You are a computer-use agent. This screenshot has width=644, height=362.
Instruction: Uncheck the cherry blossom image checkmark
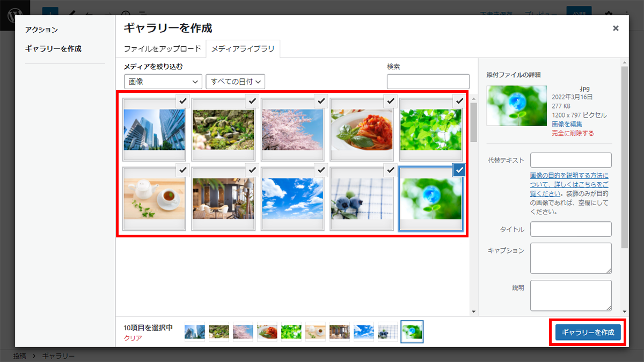(x=321, y=100)
